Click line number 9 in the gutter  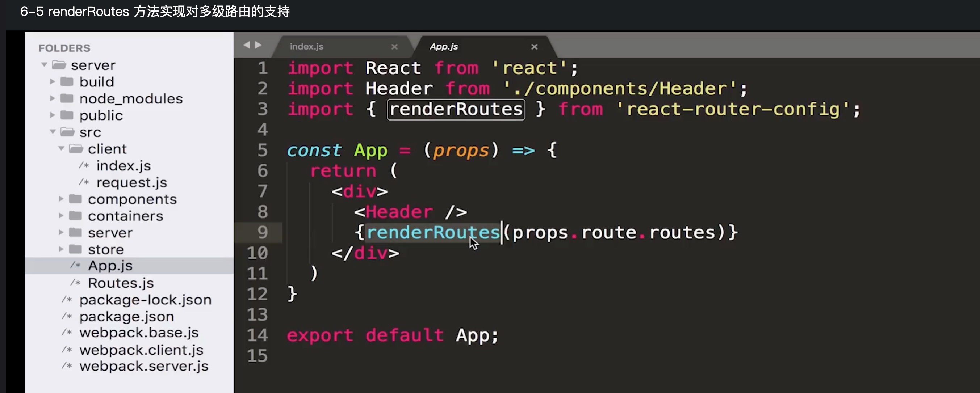[x=262, y=232]
